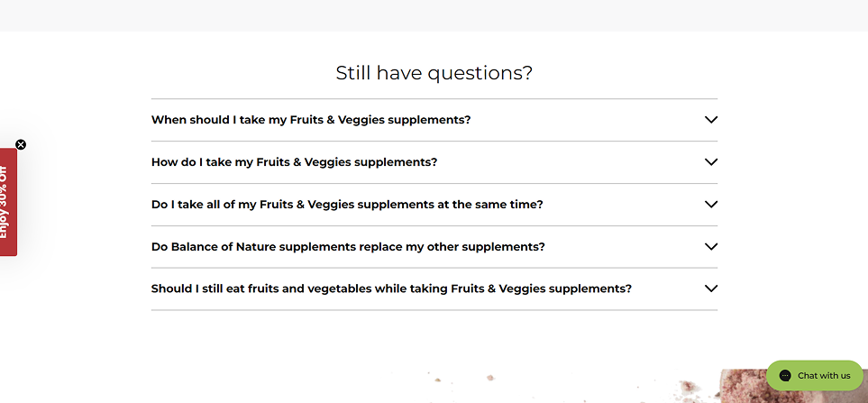868x403 pixels.
Task: Close the Enjoy 30% Off promo tab
Action: [x=21, y=144]
